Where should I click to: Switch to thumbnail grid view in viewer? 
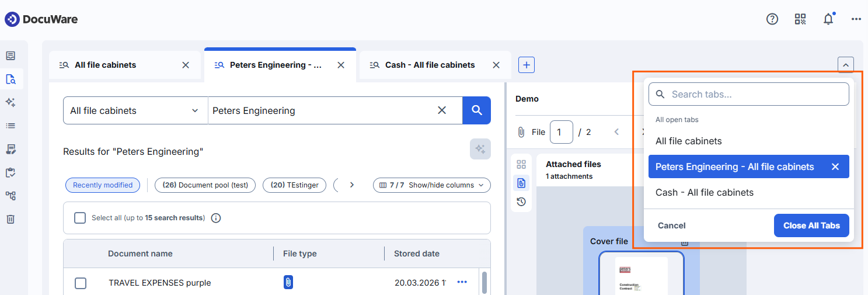pyautogui.click(x=521, y=165)
